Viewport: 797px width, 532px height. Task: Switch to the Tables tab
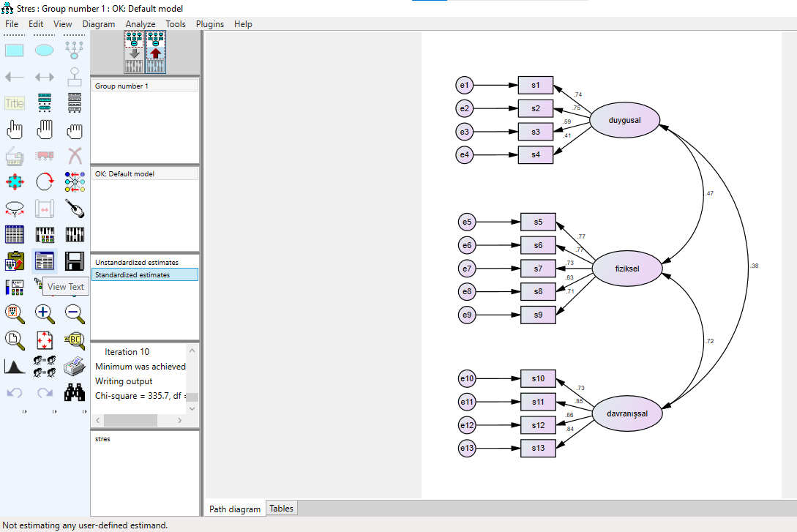(x=281, y=509)
